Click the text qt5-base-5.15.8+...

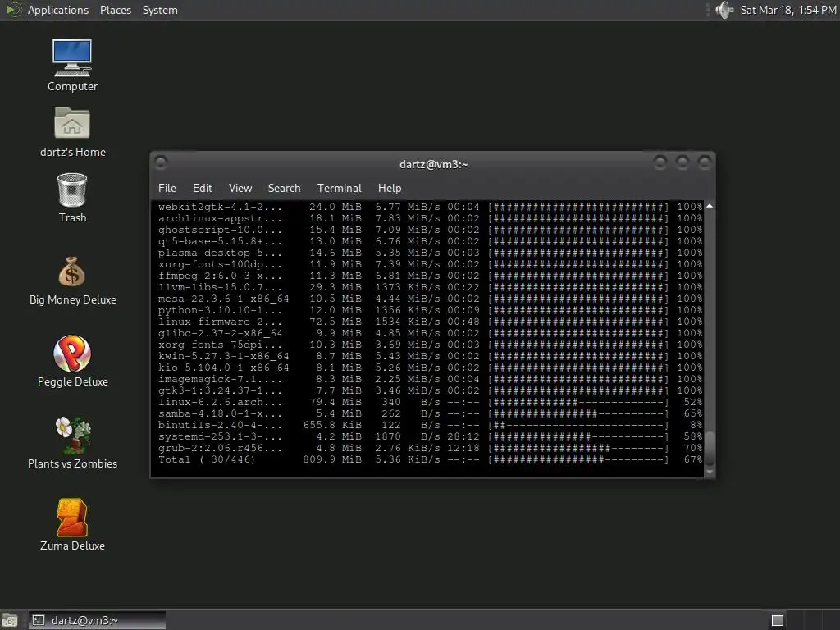220,242
